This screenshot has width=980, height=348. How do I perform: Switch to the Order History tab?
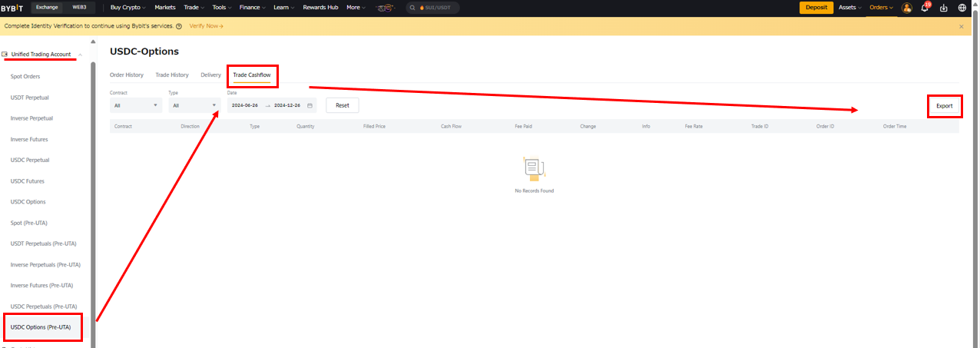click(x=127, y=75)
